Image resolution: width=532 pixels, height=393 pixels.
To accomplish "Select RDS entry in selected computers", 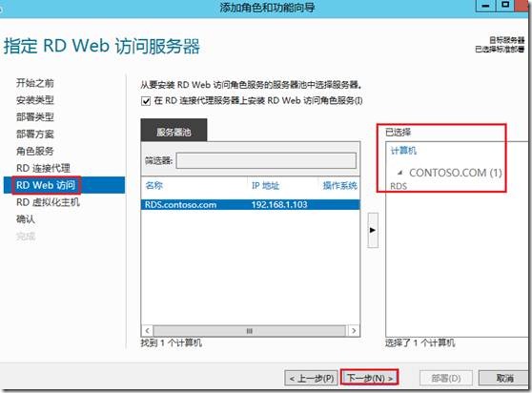I will 399,186.
